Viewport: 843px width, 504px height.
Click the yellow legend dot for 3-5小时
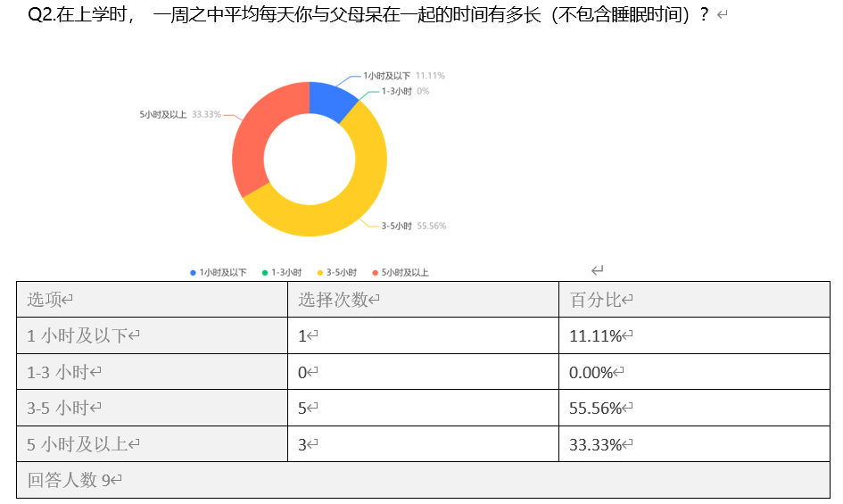coord(319,272)
